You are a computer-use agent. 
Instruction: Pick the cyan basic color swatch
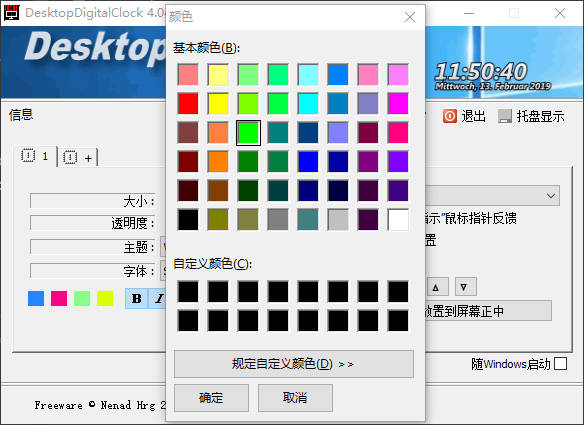[x=308, y=104]
